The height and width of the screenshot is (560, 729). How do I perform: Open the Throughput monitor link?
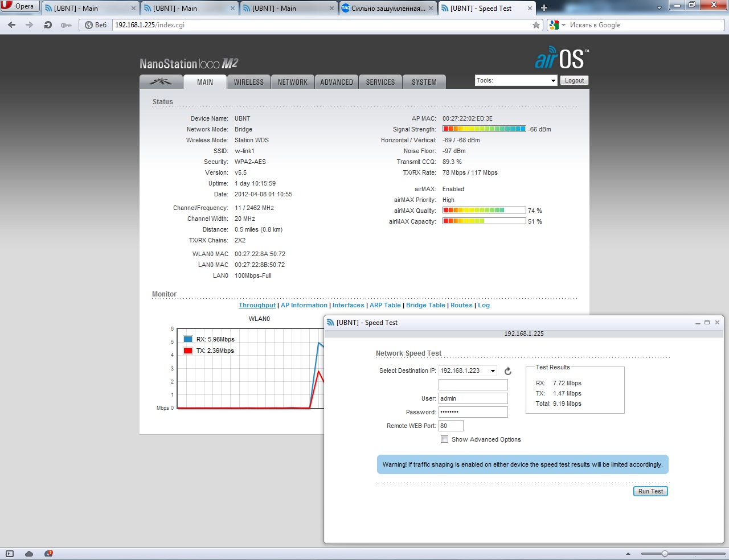pyautogui.click(x=257, y=305)
